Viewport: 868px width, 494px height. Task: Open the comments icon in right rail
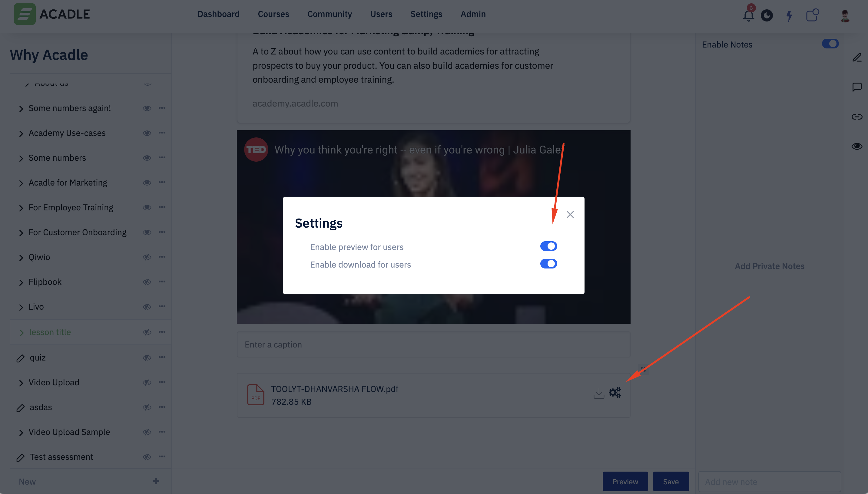(x=857, y=87)
